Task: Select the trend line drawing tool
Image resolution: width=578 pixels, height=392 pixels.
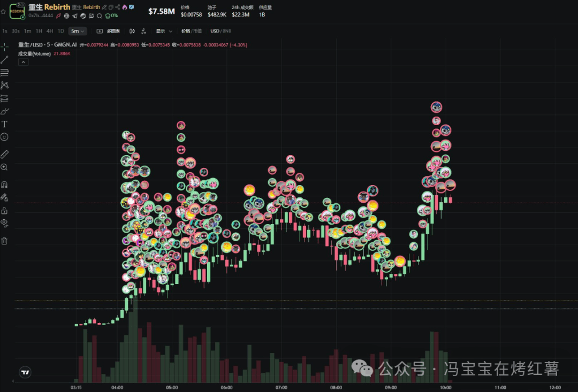Action: [x=4, y=59]
